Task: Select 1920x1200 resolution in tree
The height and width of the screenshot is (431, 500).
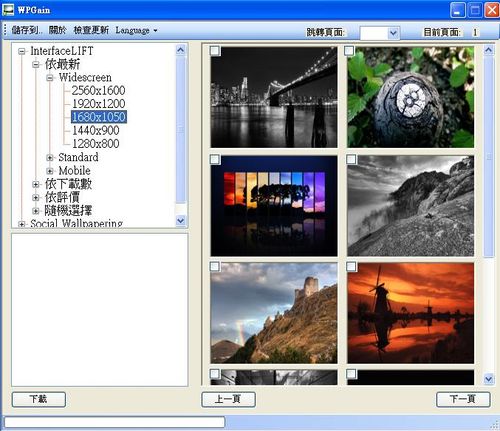Action: click(99, 104)
